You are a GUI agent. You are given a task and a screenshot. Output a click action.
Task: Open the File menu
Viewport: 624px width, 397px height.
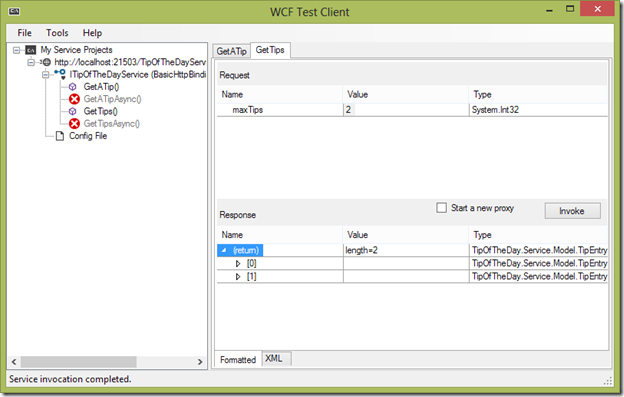(x=24, y=33)
